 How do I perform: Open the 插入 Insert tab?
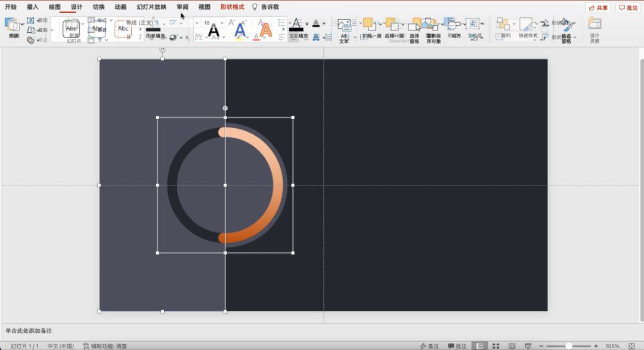[32, 7]
